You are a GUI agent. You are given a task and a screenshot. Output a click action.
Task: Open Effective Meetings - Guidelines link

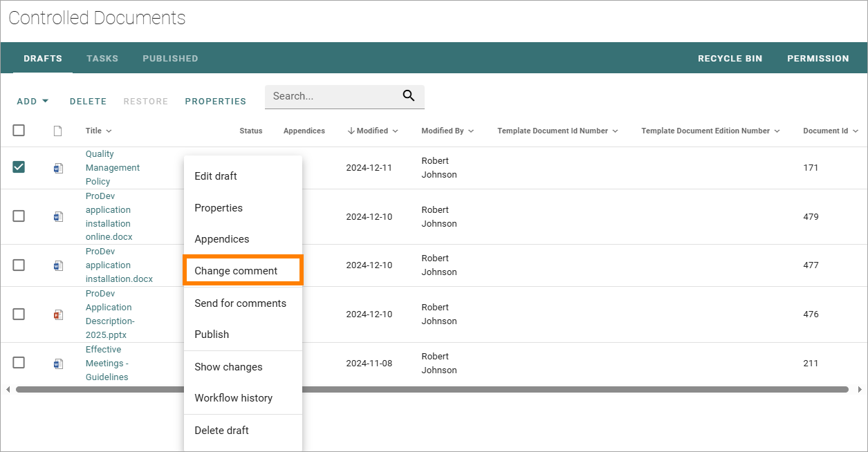click(x=107, y=364)
